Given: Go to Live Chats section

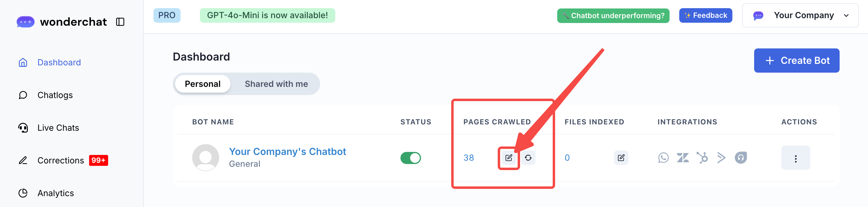Looking at the screenshot, I should pos(58,128).
